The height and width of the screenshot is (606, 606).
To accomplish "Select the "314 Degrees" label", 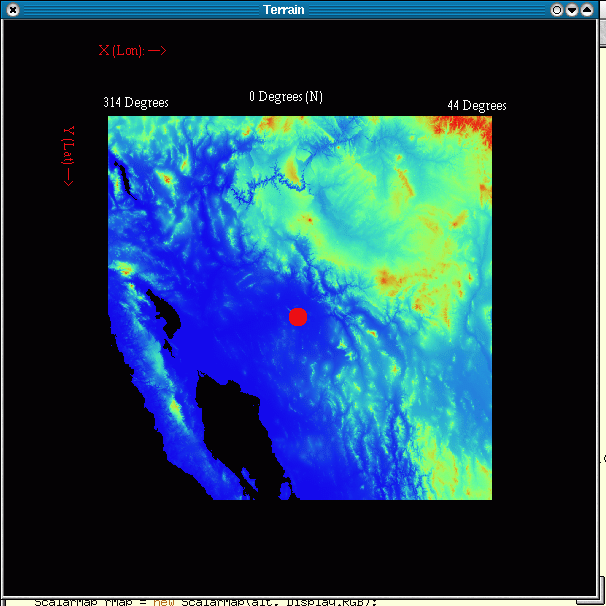I will coord(136,102).
